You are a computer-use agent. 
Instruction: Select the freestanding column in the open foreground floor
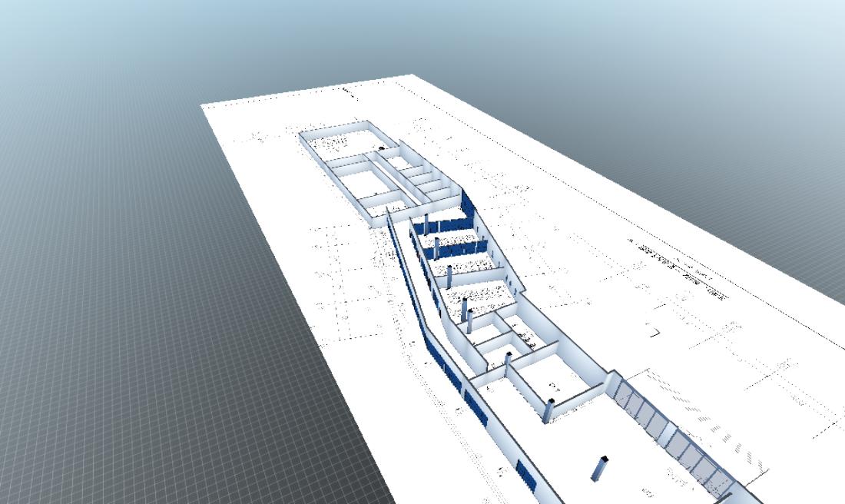pos(599,468)
